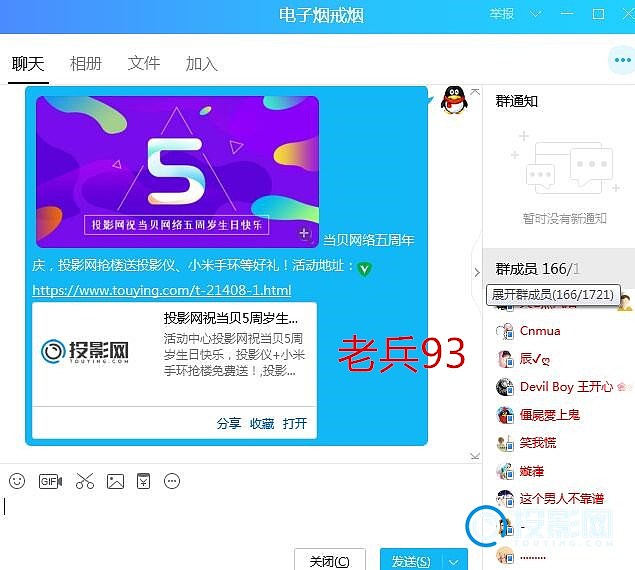The width and height of the screenshot is (635, 570).
Task: Click 分享 on the link card
Action: point(228,424)
